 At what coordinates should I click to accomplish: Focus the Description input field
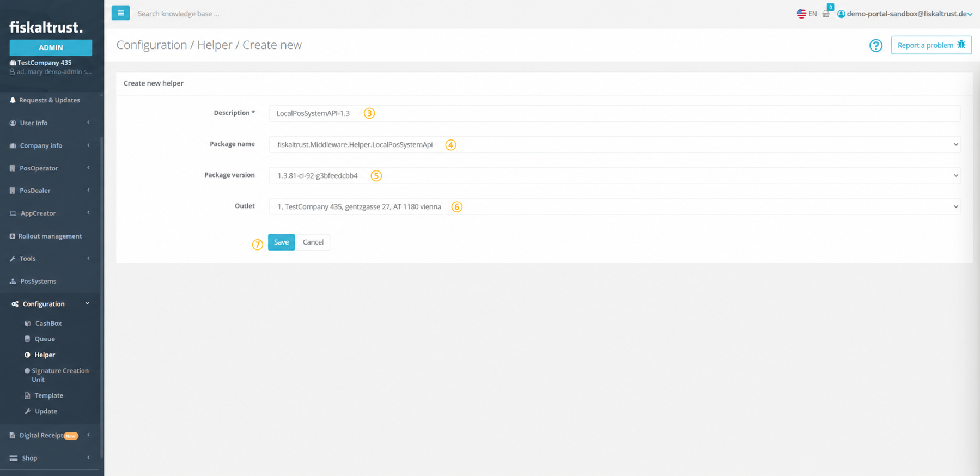click(x=614, y=113)
